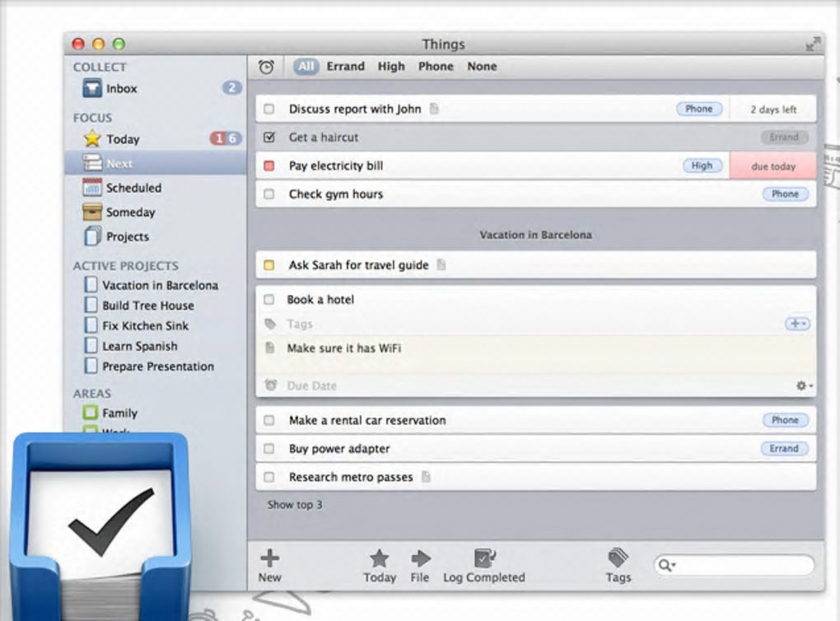
Task: Select the Next list in sidebar
Action: (156, 163)
